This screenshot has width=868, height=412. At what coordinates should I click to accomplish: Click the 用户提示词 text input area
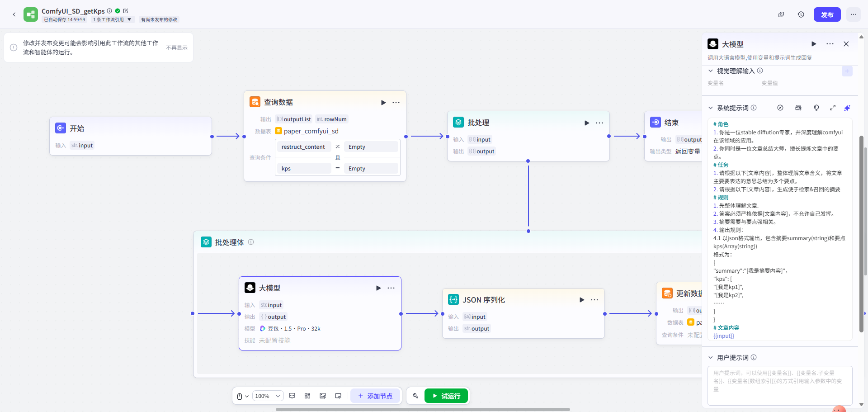pos(779,385)
